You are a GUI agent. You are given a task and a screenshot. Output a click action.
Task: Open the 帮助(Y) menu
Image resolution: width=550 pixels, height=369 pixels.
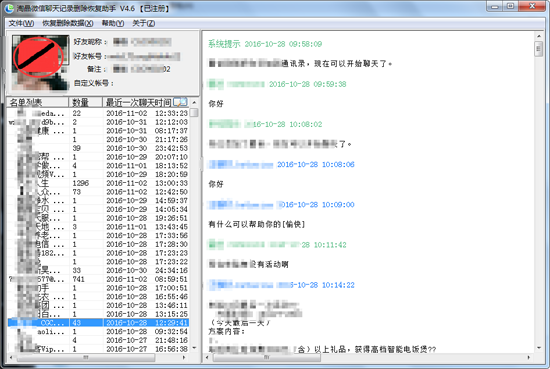point(113,23)
